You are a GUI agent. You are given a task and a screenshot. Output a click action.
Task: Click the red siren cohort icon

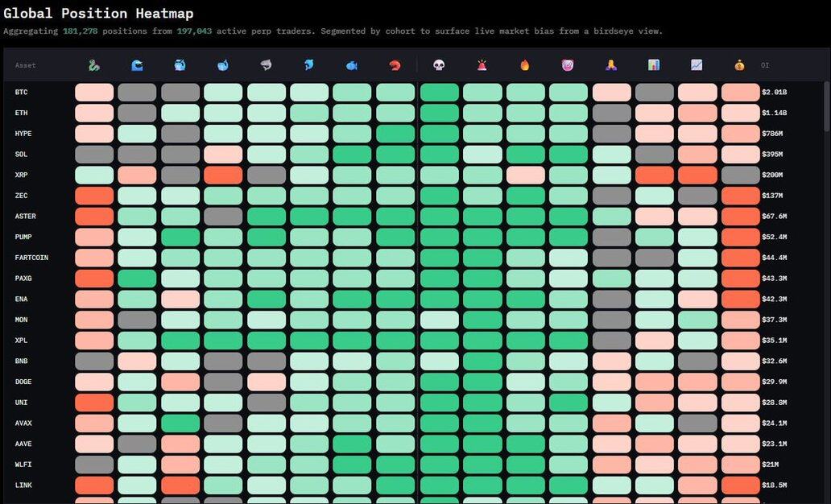click(x=482, y=65)
